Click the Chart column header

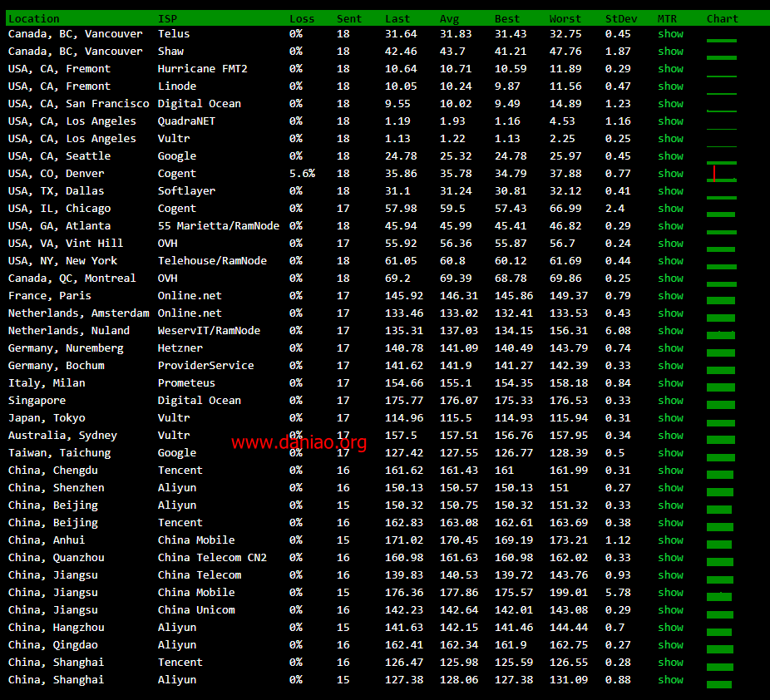(722, 18)
